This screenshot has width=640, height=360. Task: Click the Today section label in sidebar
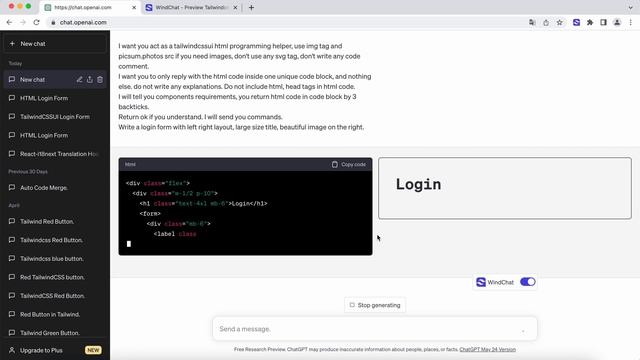point(16,63)
